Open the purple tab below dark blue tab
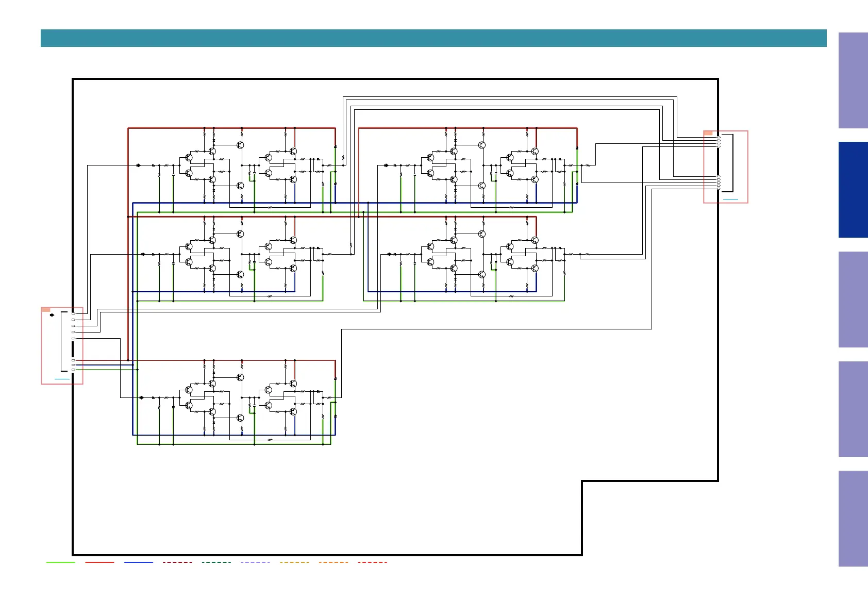The image size is (868, 614). tap(853, 300)
